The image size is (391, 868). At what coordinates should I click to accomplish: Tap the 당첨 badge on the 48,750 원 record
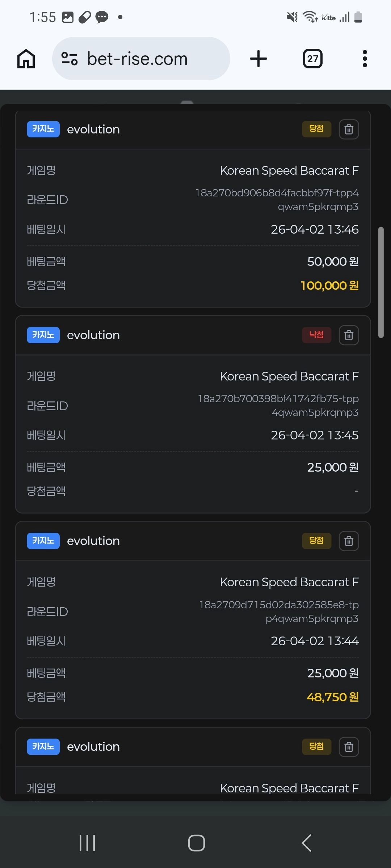316,541
